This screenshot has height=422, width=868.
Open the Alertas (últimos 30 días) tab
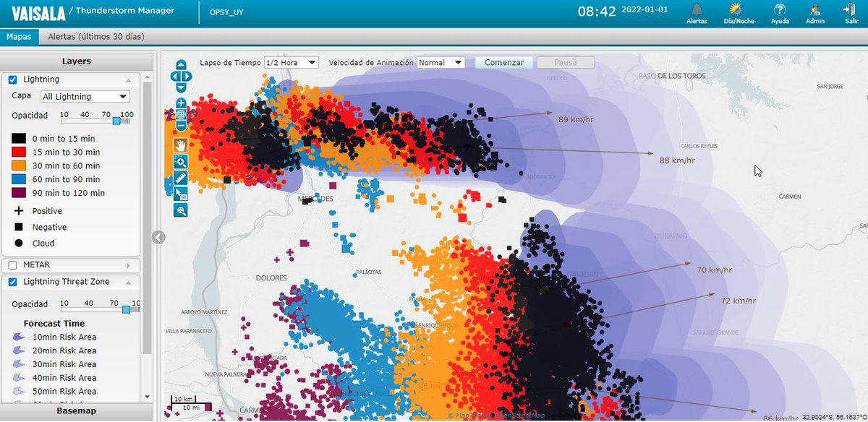95,36
